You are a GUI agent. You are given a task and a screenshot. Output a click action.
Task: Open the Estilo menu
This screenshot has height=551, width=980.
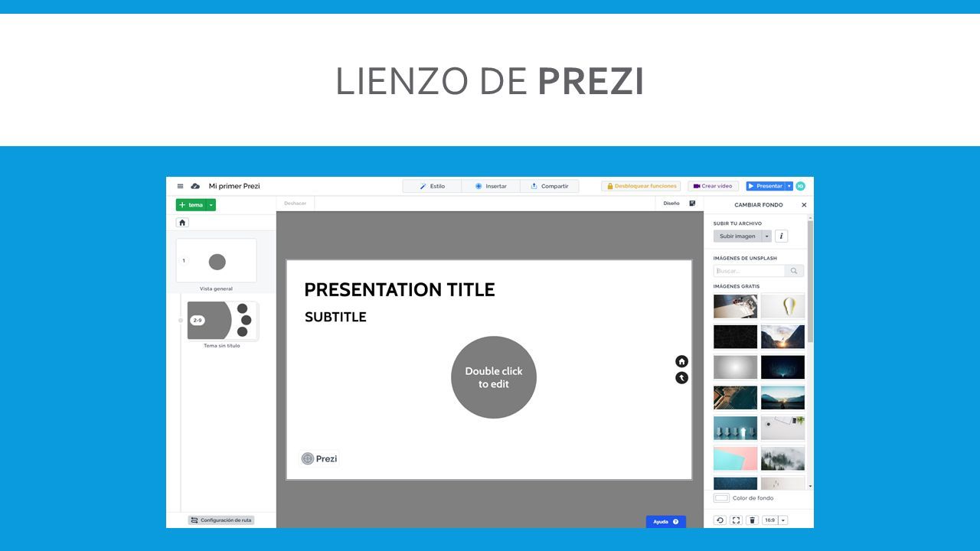click(433, 186)
